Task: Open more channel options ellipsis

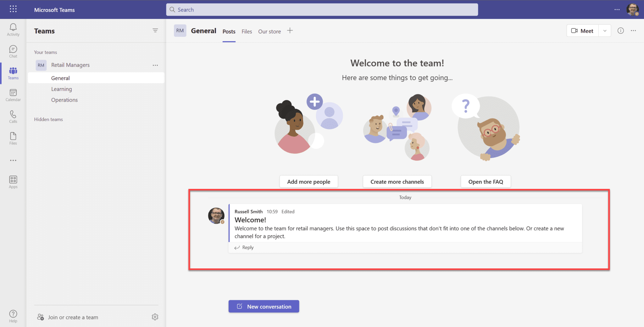Action: (633, 31)
